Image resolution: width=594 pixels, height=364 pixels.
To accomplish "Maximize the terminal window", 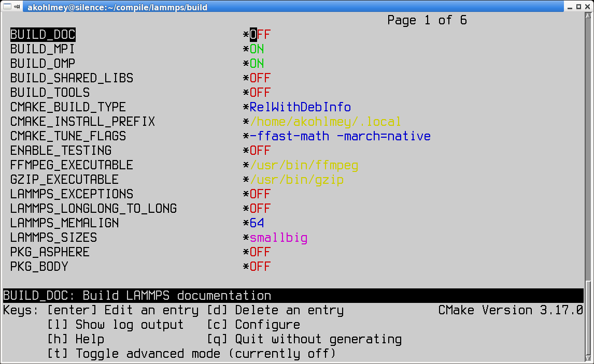I will pyautogui.click(x=577, y=6).
